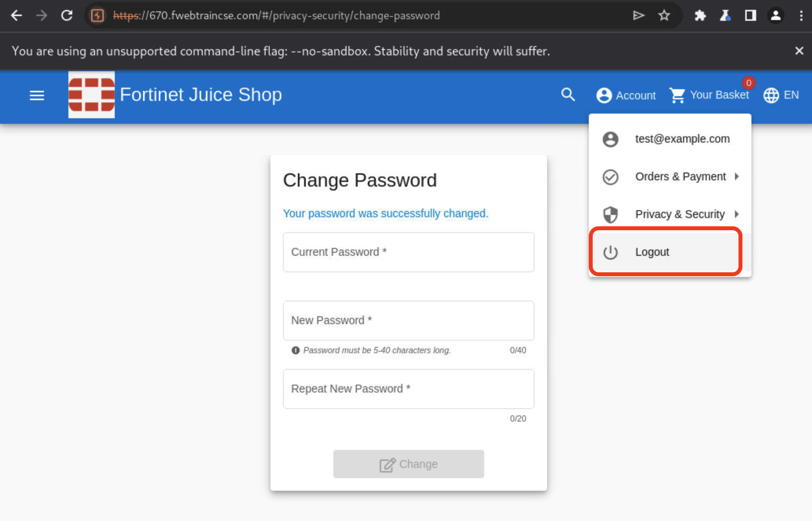Open browser three-dot menu
The image size is (812, 521).
(x=801, y=16)
